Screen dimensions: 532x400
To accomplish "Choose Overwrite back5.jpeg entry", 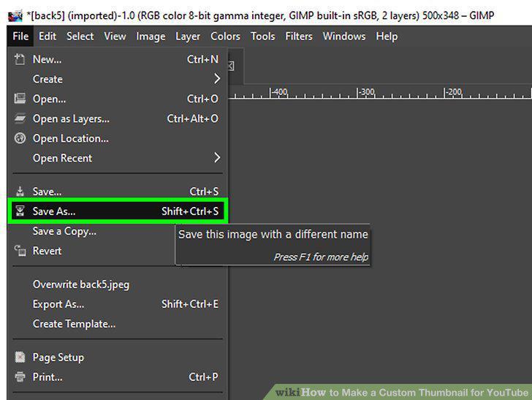I will (x=118, y=284).
